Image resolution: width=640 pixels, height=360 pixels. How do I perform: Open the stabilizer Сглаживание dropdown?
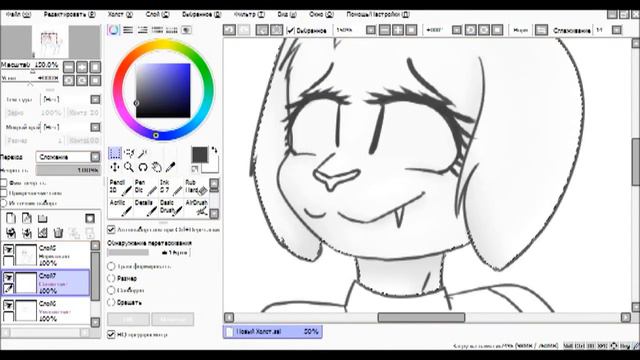tap(617, 30)
